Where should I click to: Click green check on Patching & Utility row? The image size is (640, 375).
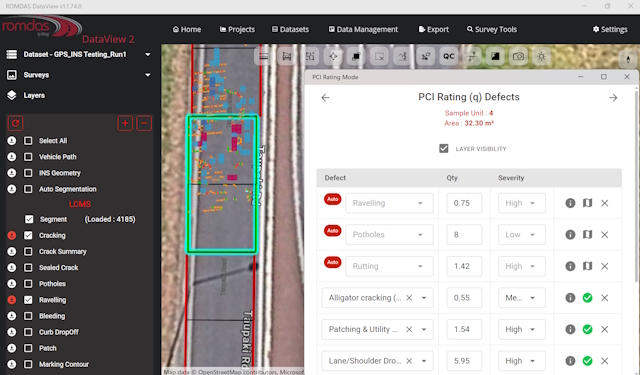click(587, 329)
